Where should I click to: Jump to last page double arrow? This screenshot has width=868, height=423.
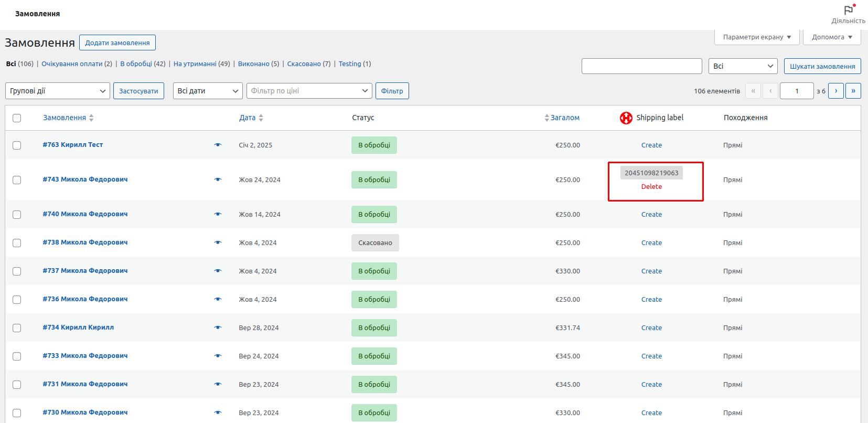click(x=853, y=91)
